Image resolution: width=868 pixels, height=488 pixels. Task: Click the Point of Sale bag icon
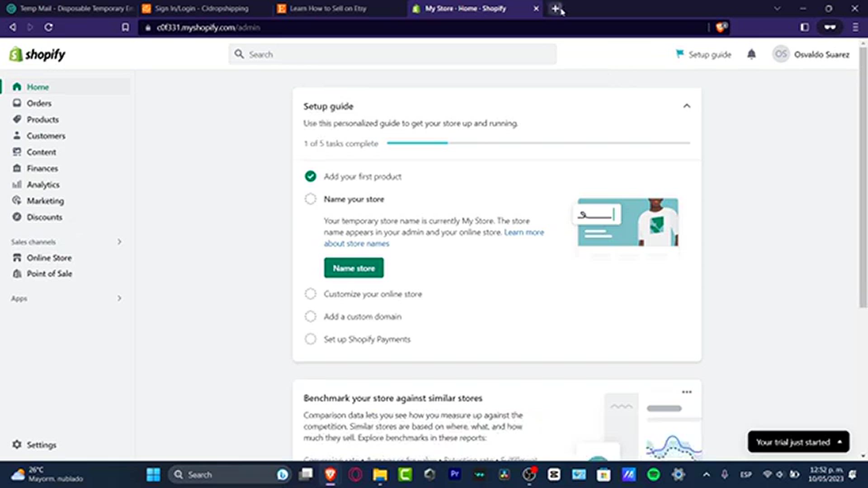pos(17,273)
